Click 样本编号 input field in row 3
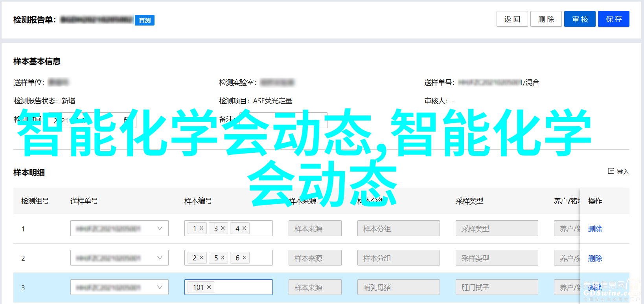This screenshot has width=644, height=304. [228, 287]
